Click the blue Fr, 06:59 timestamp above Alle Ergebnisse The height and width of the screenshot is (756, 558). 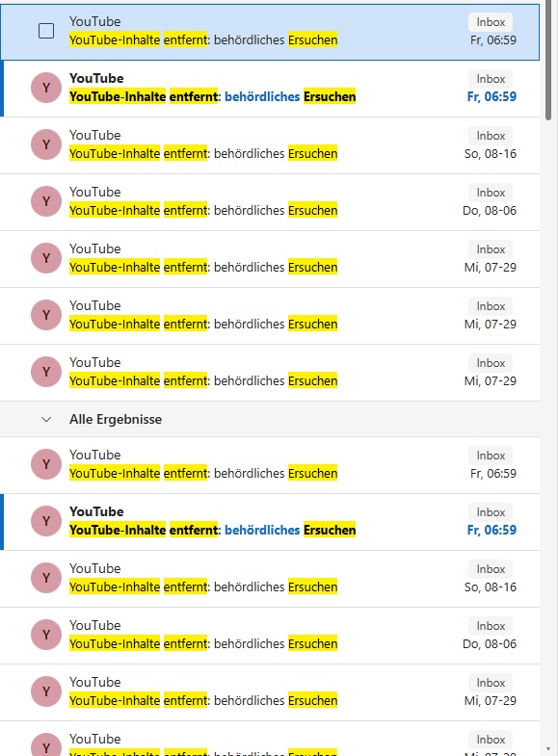coord(492,97)
